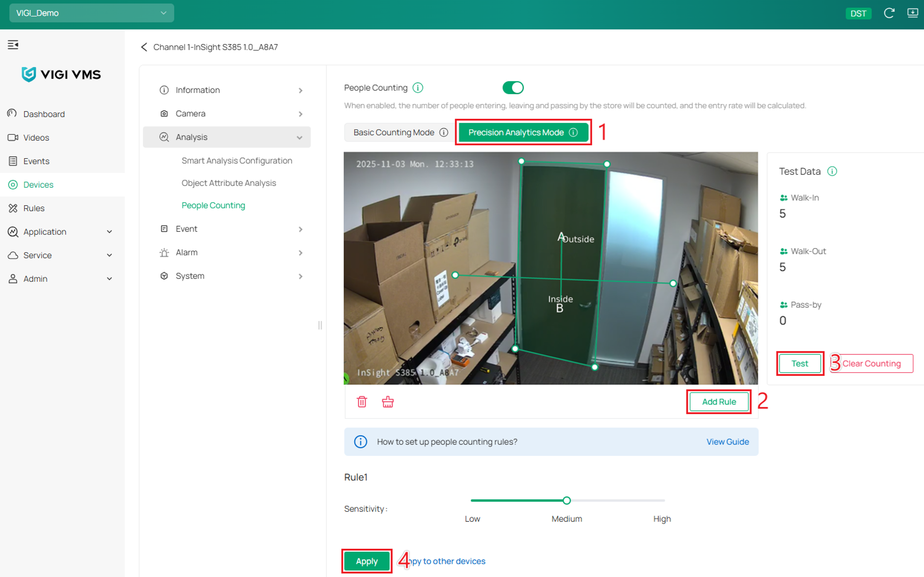924x577 pixels.
Task: Click the clear-all basket icon below video
Action: pos(388,402)
